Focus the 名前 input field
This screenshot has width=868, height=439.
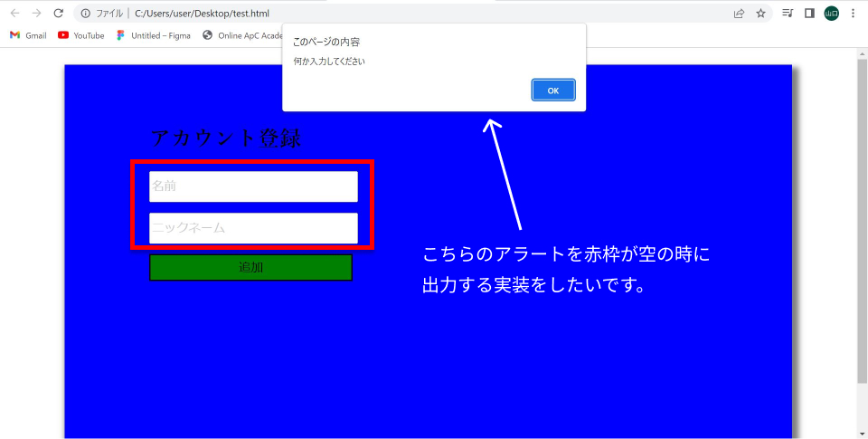[253, 186]
